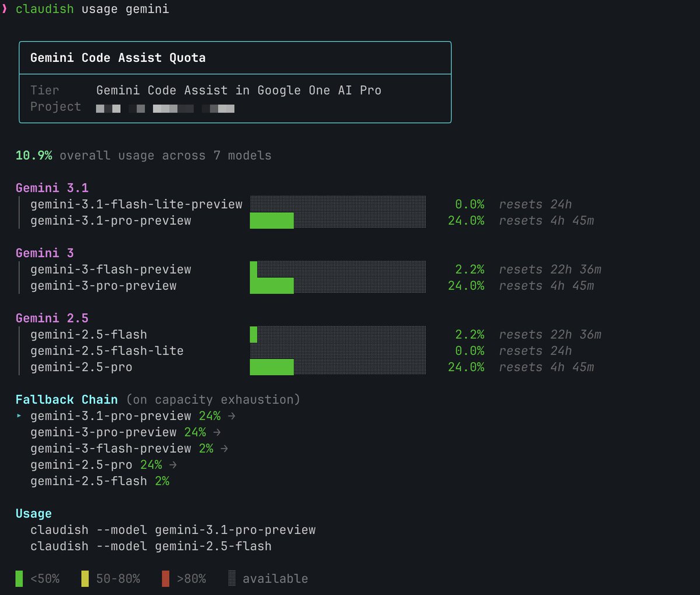Click the gemini-3.1-pro-preview usage bar
This screenshot has width=700, height=595.
tap(338, 220)
